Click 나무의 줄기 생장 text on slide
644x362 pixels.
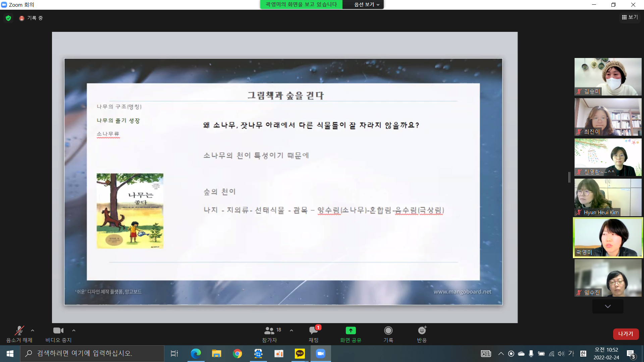[118, 120]
